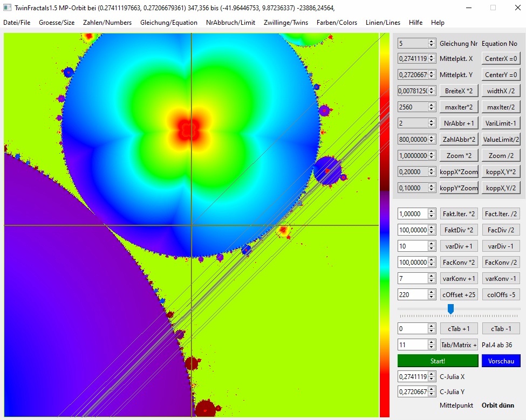Click the varDiv -1 button
The image size is (526, 420).
click(501, 246)
